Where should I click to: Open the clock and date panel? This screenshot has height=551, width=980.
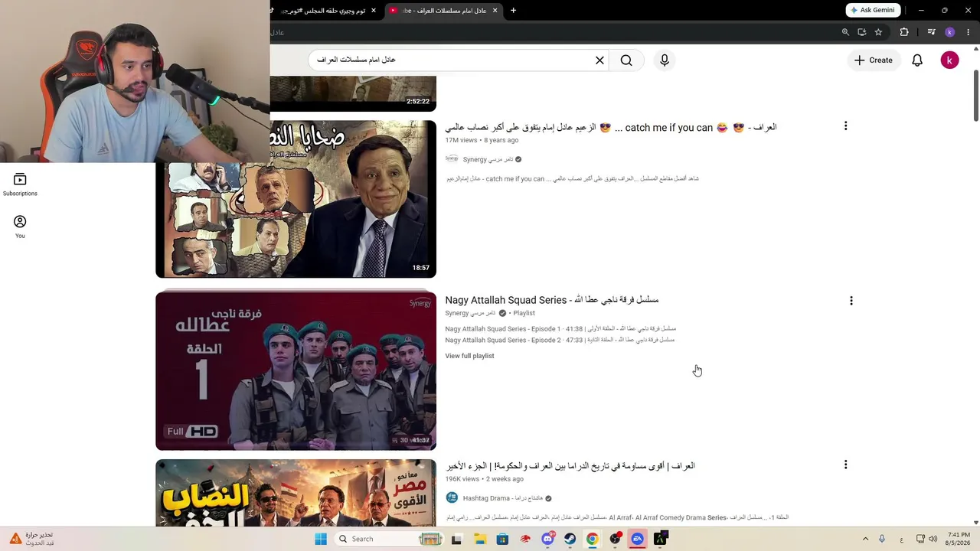click(x=959, y=539)
